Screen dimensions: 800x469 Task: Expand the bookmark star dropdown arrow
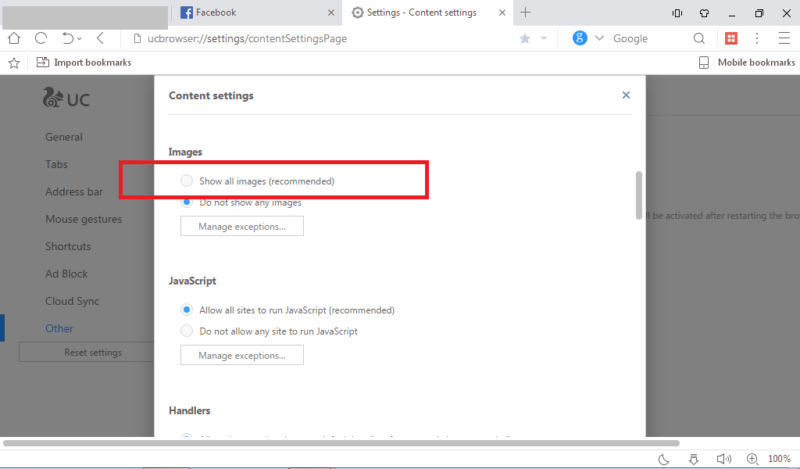pyautogui.click(x=544, y=38)
